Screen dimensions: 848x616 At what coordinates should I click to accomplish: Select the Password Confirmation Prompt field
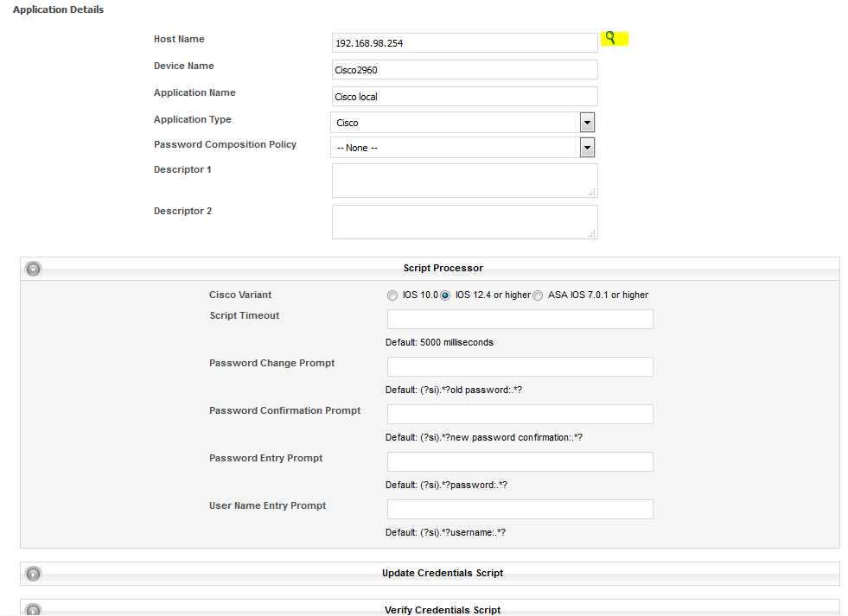pos(520,415)
